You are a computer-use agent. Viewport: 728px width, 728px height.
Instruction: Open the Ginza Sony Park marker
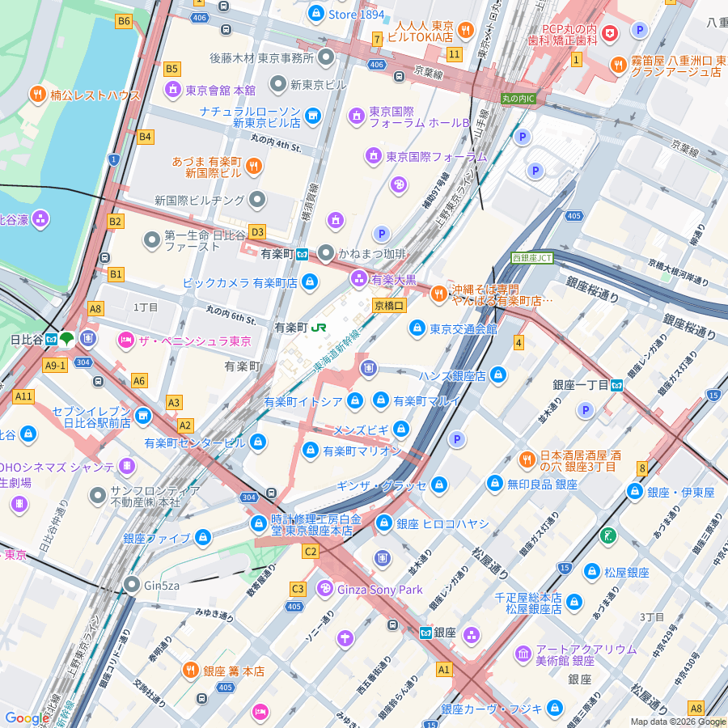325,589
